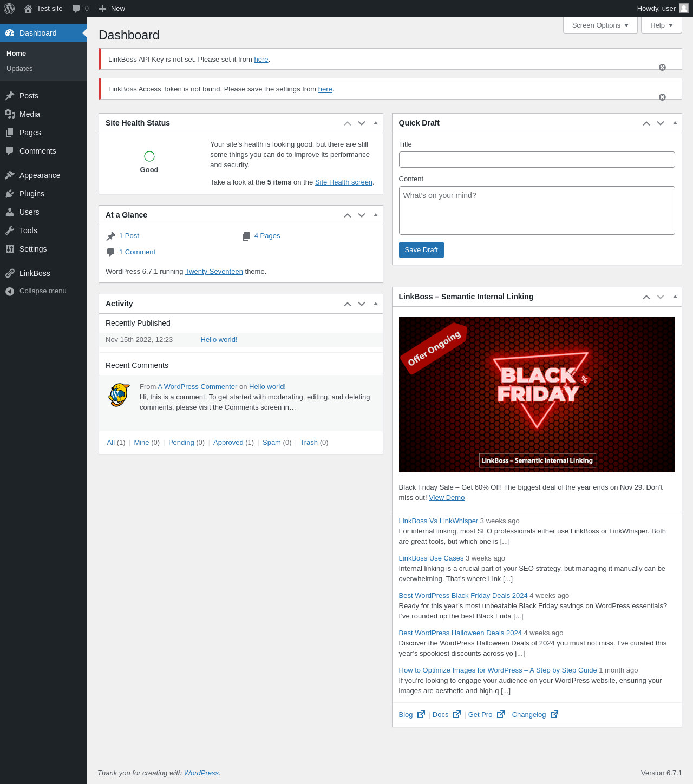Dismiss the LinkBoss Access Token notice

[x=662, y=97]
